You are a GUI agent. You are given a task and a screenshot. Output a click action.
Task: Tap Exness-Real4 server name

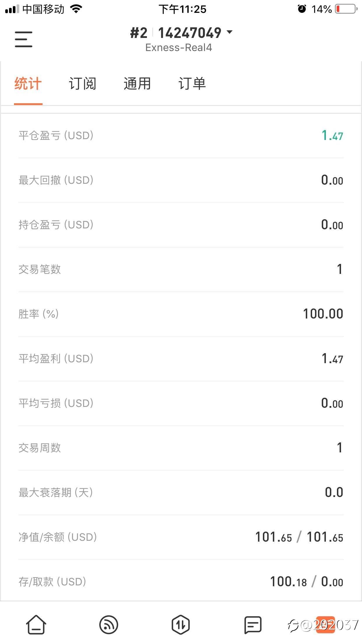point(179,48)
